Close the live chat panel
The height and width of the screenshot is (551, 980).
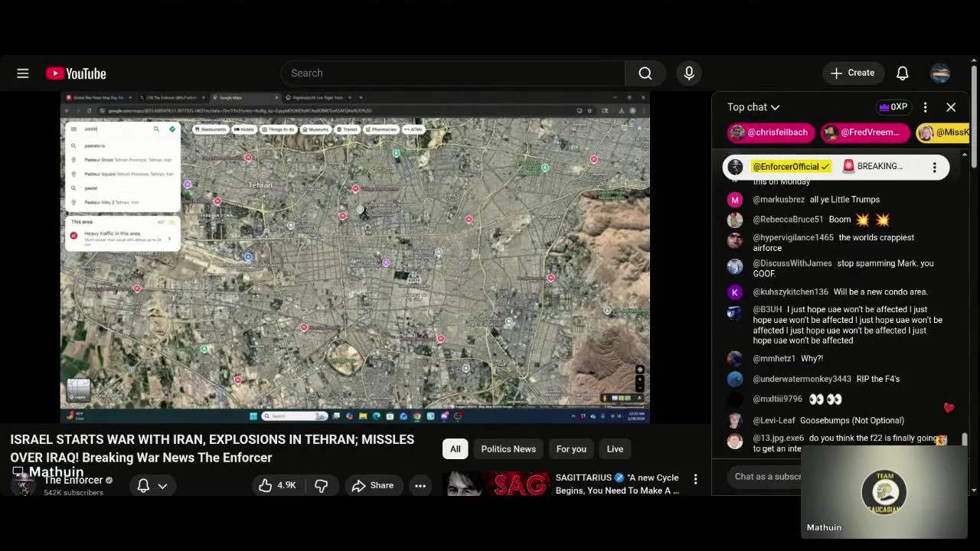pos(951,107)
